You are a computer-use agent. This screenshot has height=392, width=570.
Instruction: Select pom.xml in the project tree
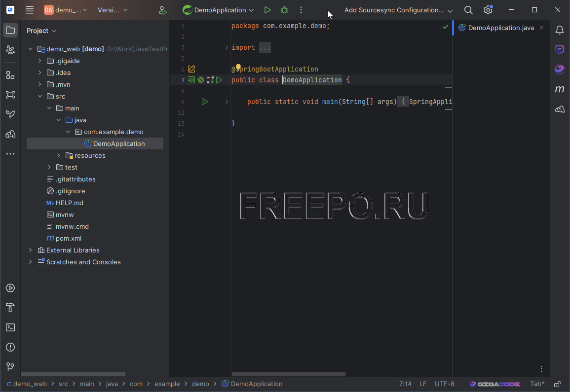tap(68, 239)
